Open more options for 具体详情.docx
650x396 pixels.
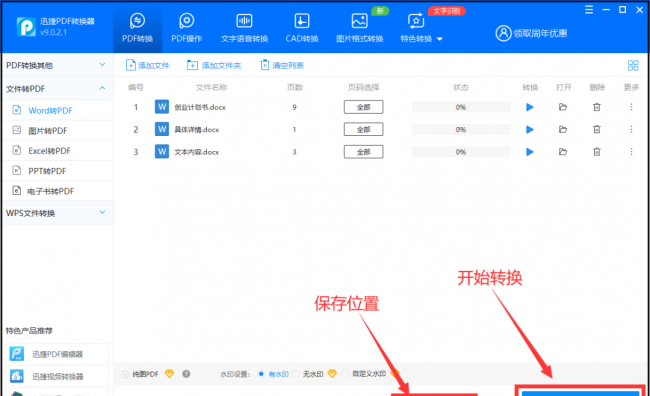(631, 129)
